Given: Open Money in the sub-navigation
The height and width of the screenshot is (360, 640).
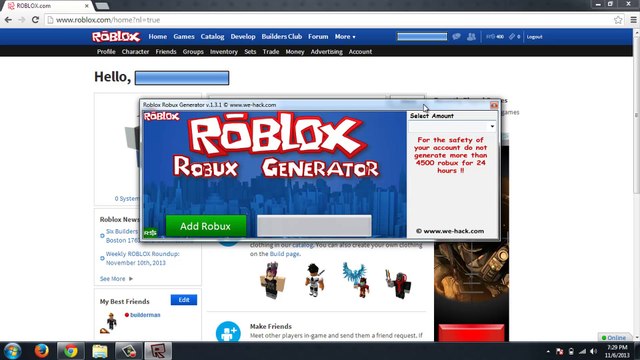Looking at the screenshot, I should coord(295,52).
